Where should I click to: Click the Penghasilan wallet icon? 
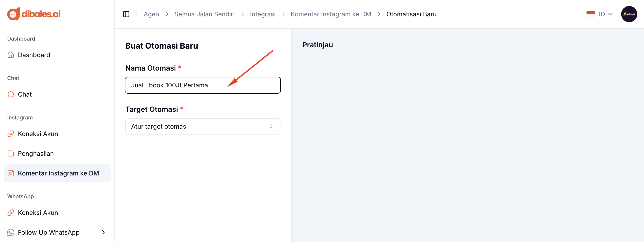tap(11, 154)
